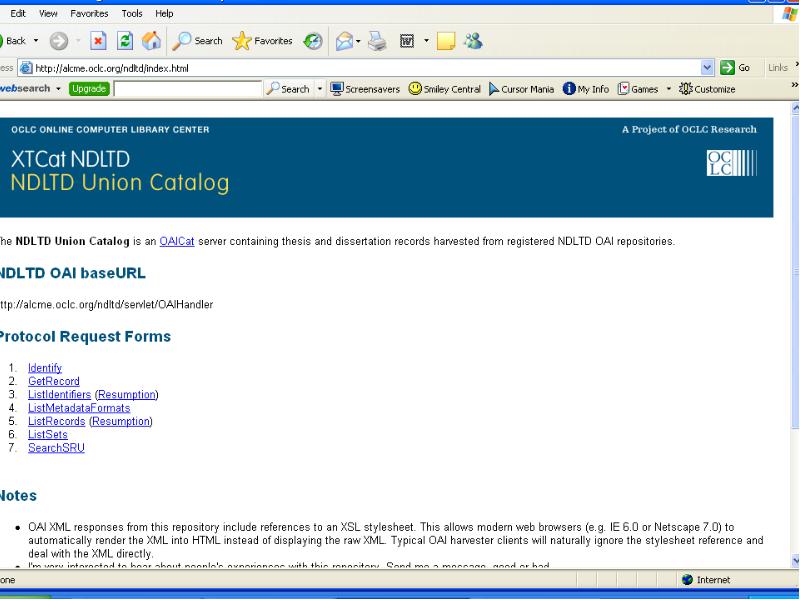The image size is (800, 600).
Task: Click the green Go button
Action: (x=735, y=67)
